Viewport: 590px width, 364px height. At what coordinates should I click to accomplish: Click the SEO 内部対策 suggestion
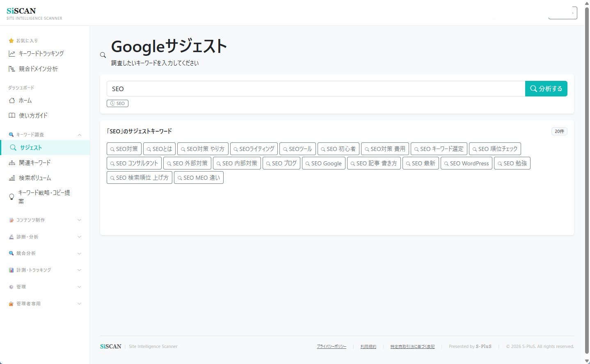pyautogui.click(x=237, y=163)
